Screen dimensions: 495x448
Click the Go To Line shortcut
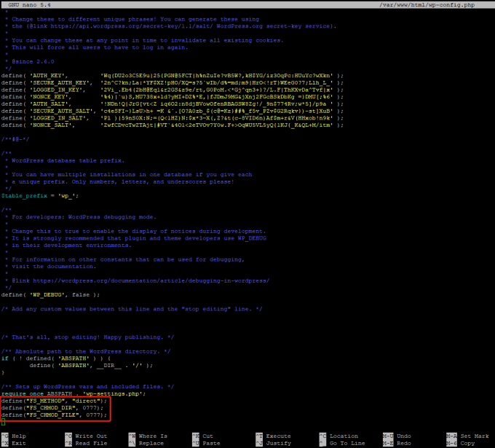pos(346,443)
